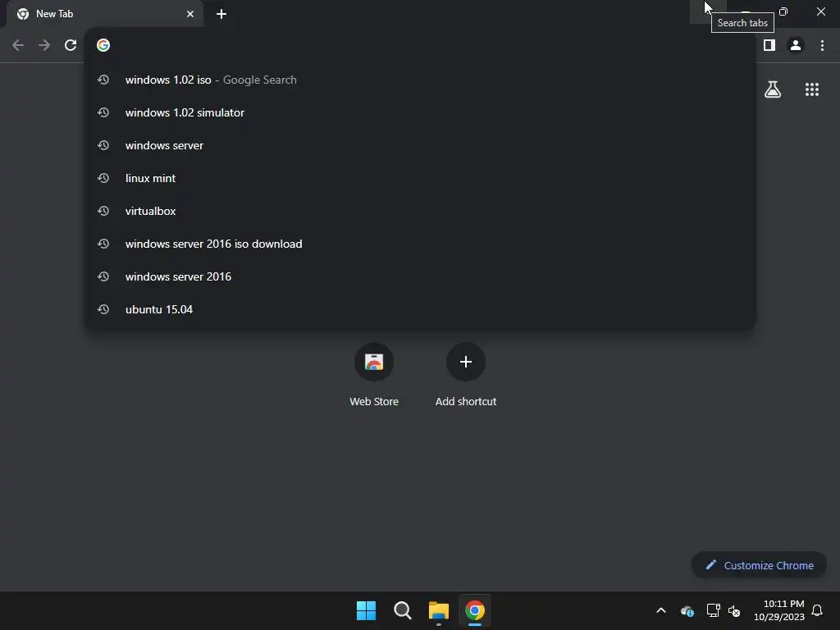The image size is (840, 630).
Task: Choose 'windows server 2016' suggestion
Action: pyautogui.click(x=420, y=276)
